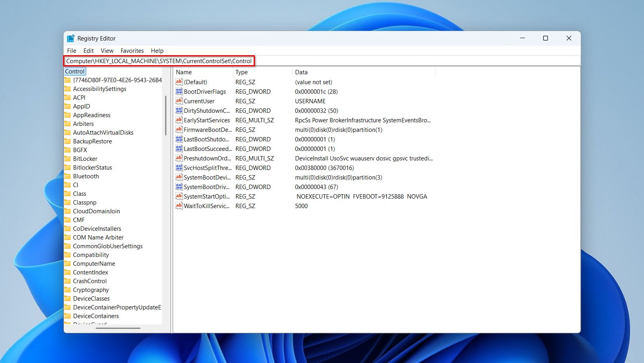This screenshot has height=363, width=644.
Task: Click the tree pane vertical scrollbar
Action: click(166, 115)
